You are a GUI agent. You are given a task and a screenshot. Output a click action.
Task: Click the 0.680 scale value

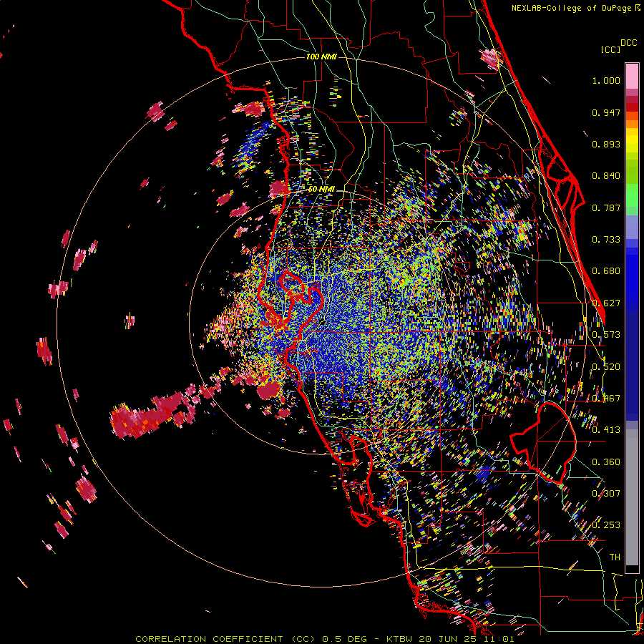coord(606,271)
